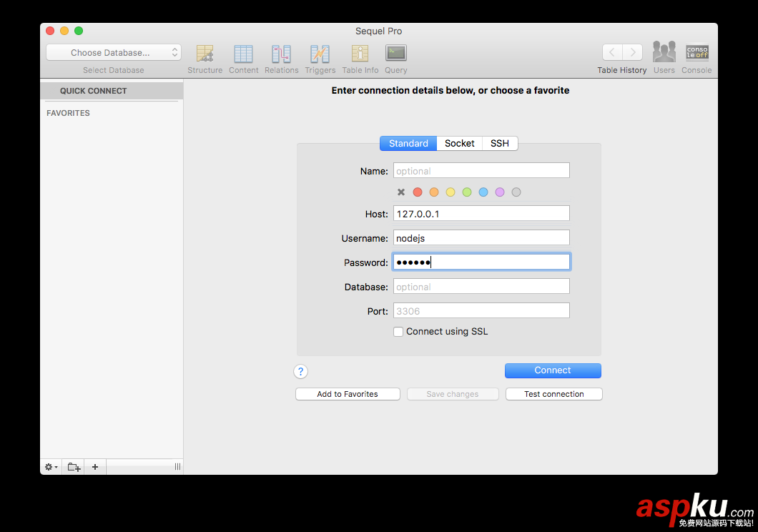This screenshot has height=532, width=758.
Task: Zoom the Sequel Pro window
Action: [79, 31]
